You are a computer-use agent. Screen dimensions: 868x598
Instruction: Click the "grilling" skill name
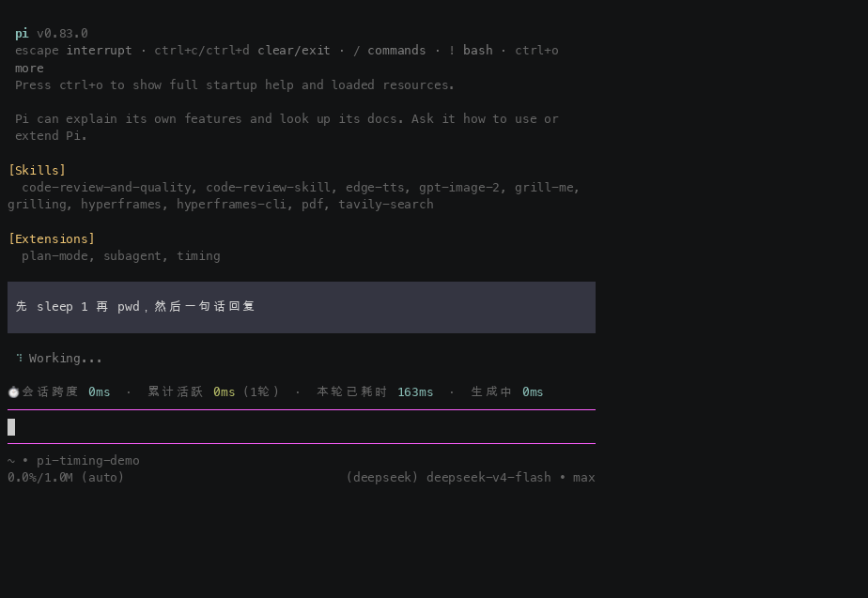[37, 205]
